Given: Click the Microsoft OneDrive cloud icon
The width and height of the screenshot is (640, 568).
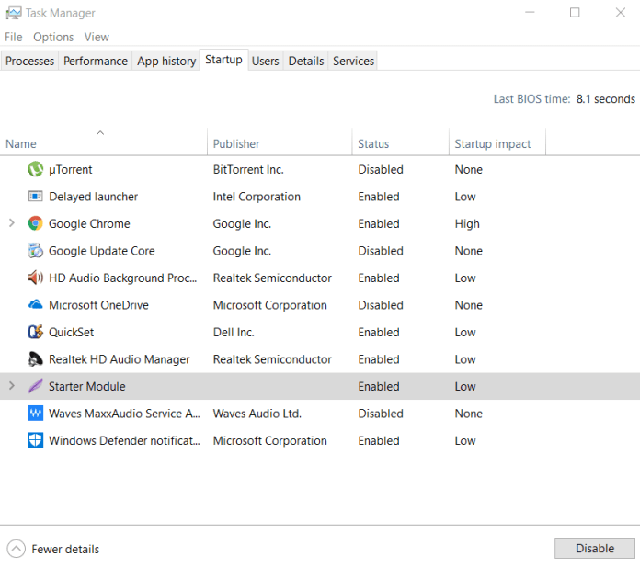Looking at the screenshot, I should (x=35, y=305).
